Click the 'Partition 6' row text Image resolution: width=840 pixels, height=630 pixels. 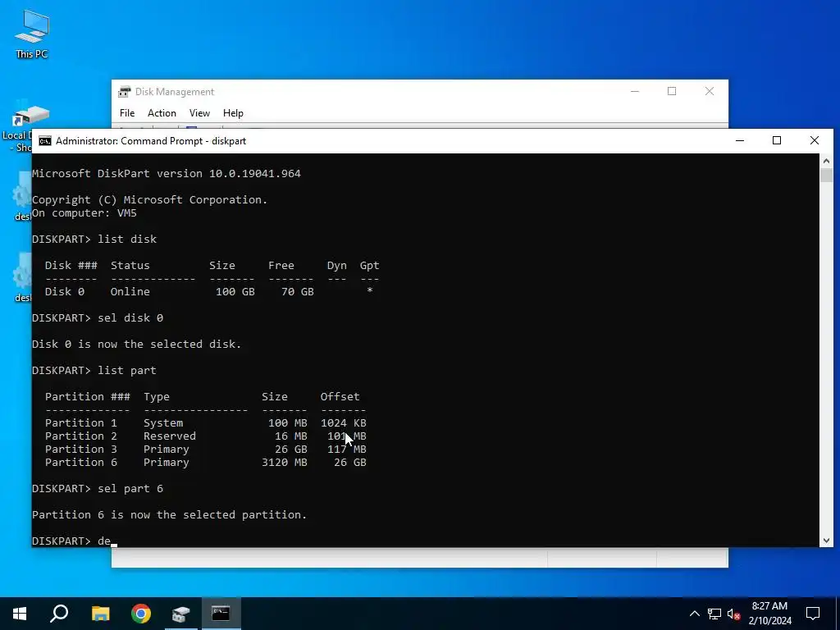coord(206,463)
